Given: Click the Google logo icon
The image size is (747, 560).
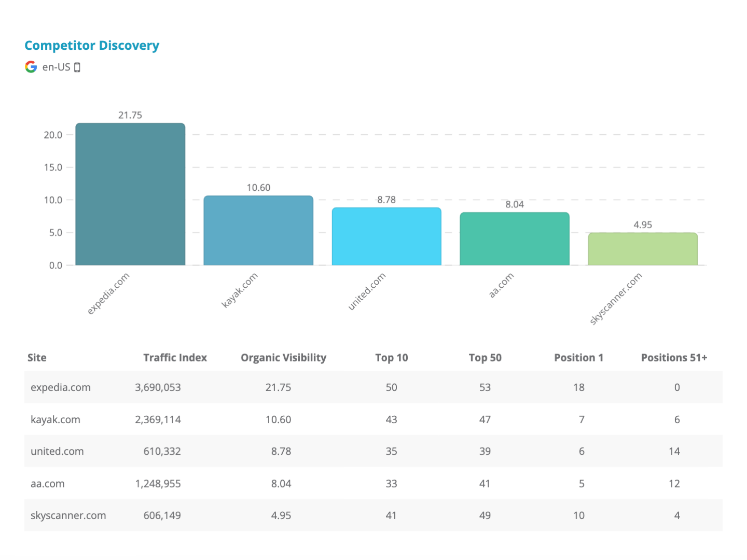Looking at the screenshot, I should point(31,67).
